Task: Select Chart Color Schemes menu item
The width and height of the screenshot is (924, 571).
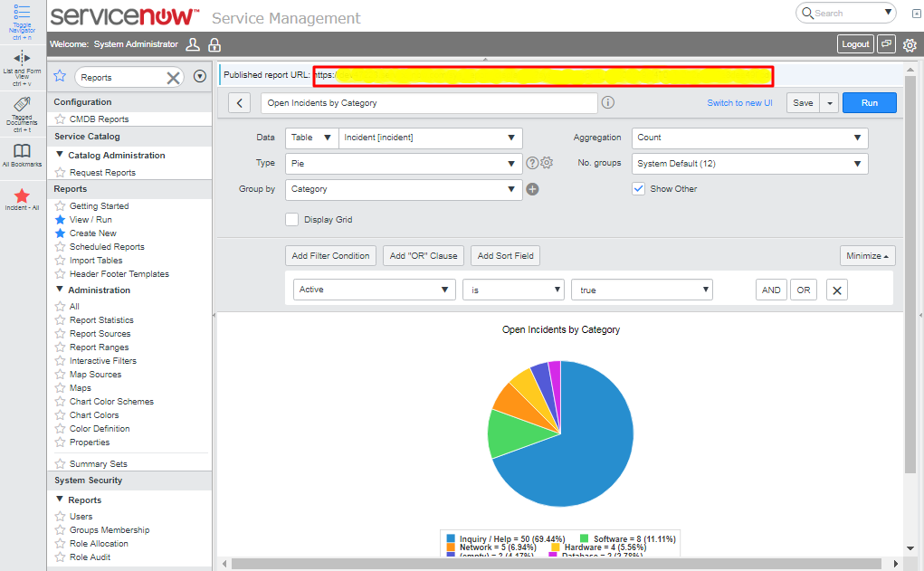Action: point(111,402)
